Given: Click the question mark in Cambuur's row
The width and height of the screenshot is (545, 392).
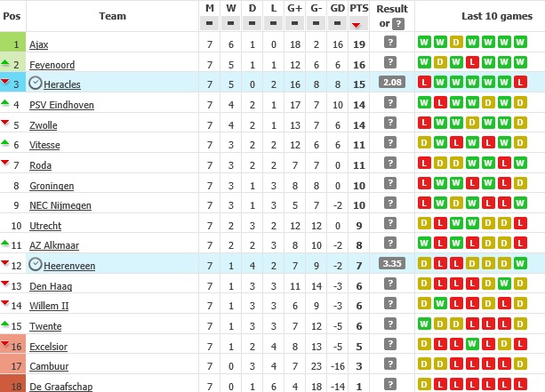Looking at the screenshot, I should click(389, 365).
